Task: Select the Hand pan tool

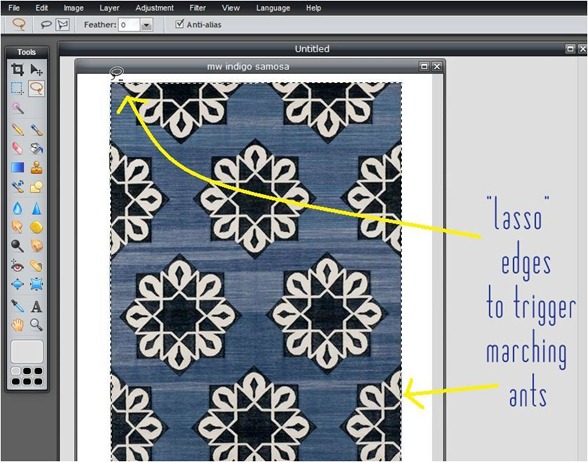Action: click(x=17, y=325)
